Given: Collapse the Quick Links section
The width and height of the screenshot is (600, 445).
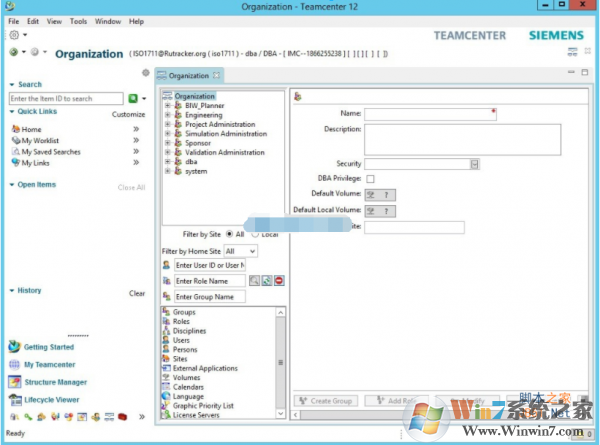Looking at the screenshot, I should click(x=11, y=111).
